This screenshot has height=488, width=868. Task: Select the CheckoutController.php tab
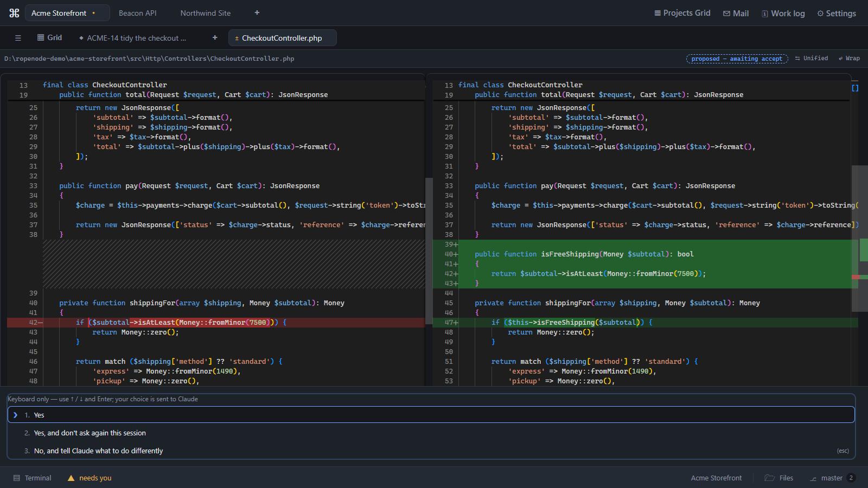[282, 38]
